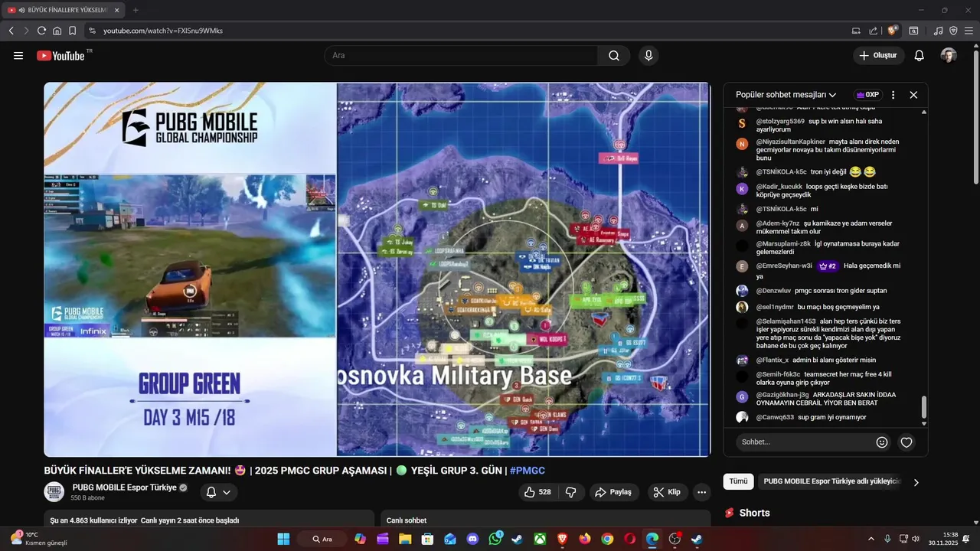
Task: Open Brave VPN shield icon
Action: pos(953,31)
